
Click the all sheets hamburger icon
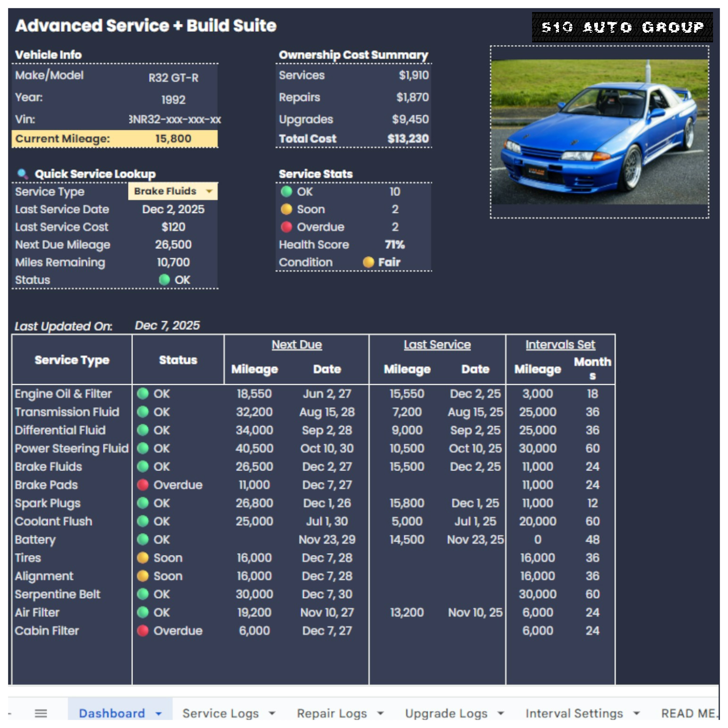(x=41, y=713)
